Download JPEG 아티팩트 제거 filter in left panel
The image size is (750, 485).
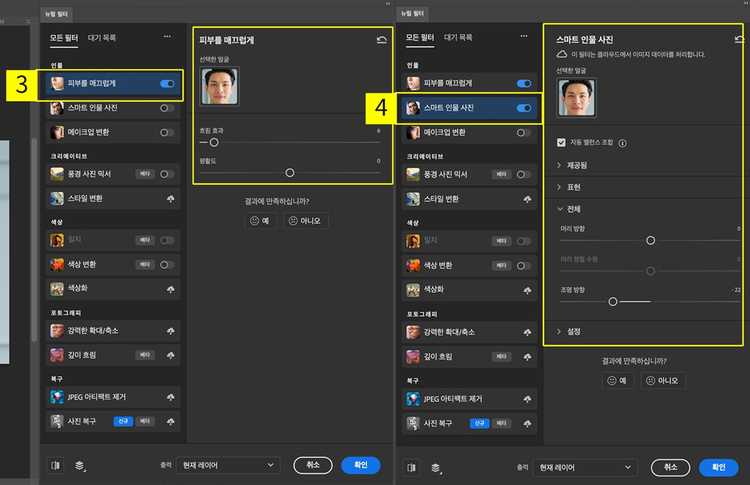coord(170,397)
